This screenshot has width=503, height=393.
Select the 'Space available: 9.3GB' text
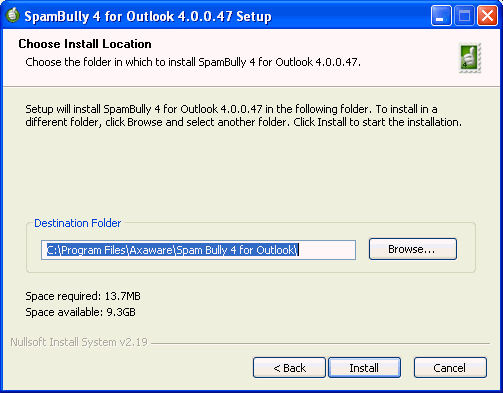80,312
